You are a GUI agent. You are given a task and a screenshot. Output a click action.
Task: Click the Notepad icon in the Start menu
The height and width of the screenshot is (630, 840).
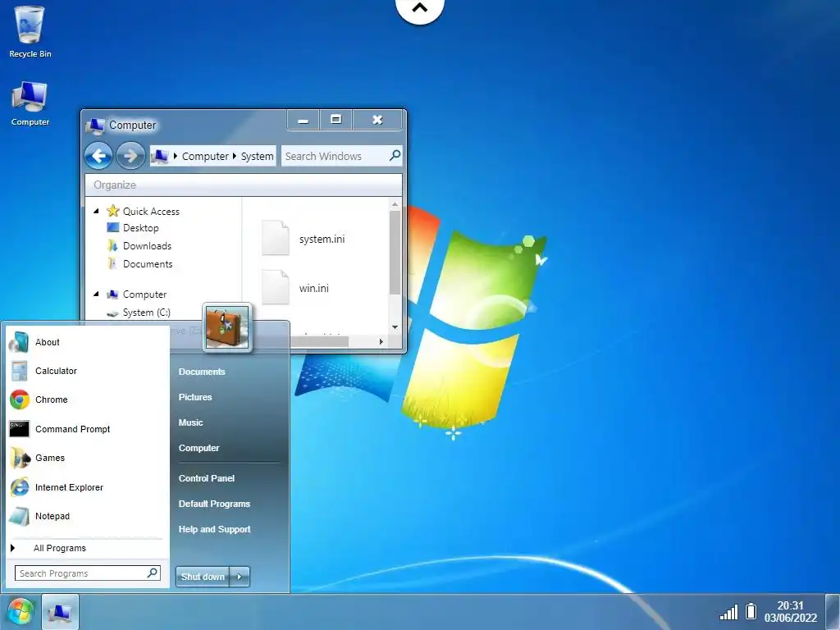[x=20, y=517]
